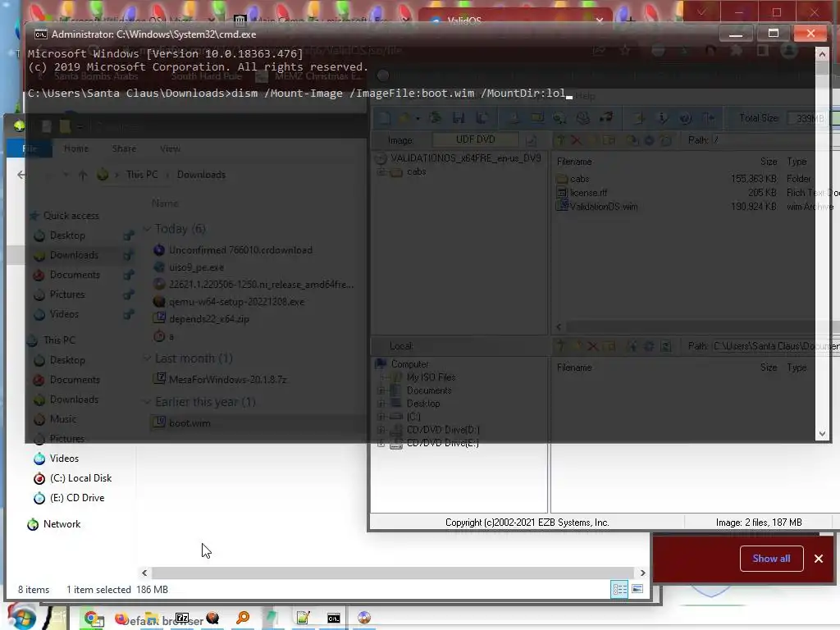Click the refresh icon in UltraISO Local toolbar
The width and height of the screenshot is (840, 630).
(666, 346)
